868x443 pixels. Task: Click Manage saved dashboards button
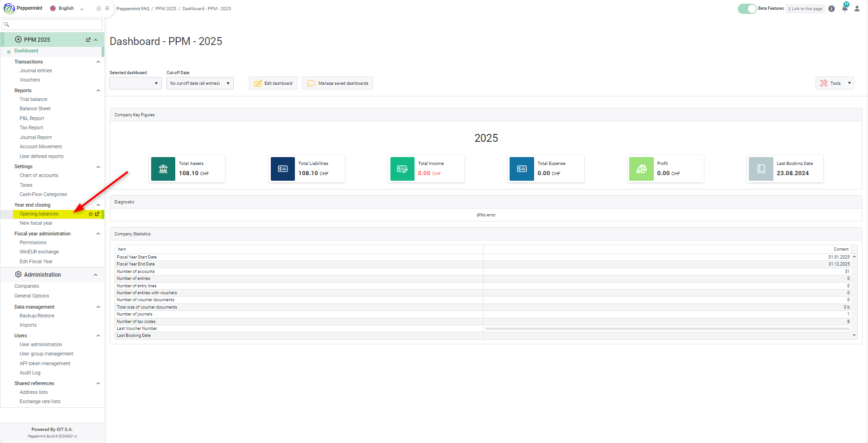(x=338, y=83)
